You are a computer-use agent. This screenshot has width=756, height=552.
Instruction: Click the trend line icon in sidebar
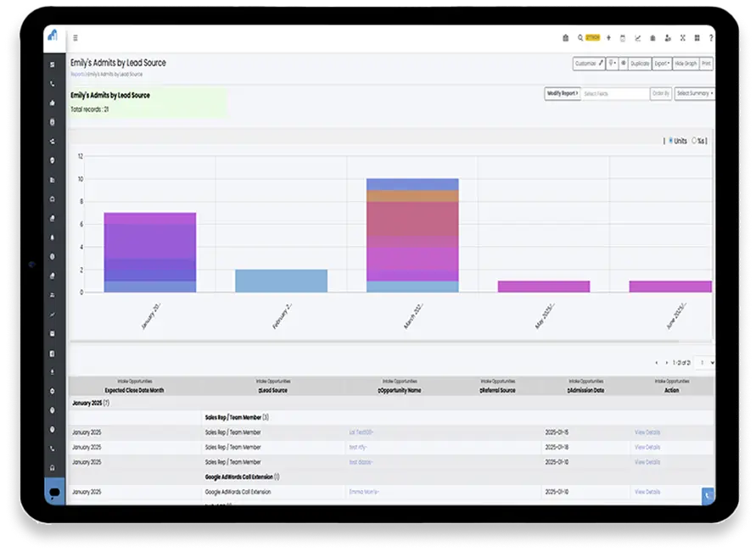tap(52, 315)
